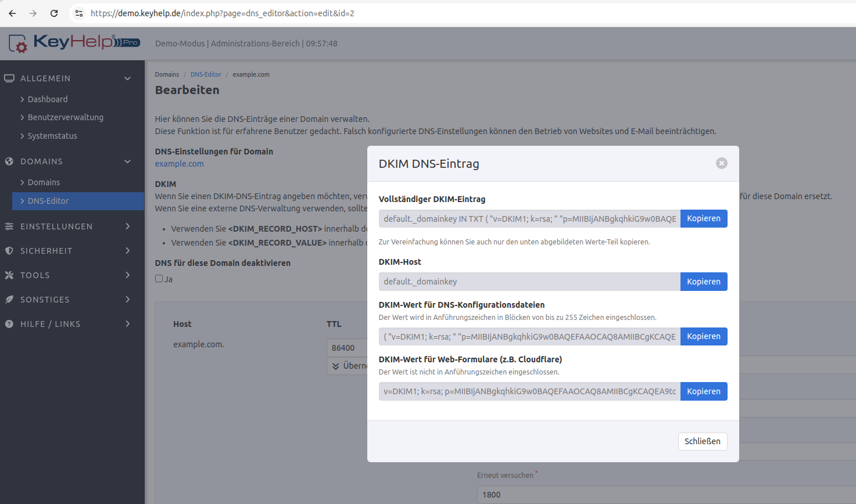Open Dashboard in the sidebar
Image resolution: width=856 pixels, height=504 pixels.
tap(48, 99)
